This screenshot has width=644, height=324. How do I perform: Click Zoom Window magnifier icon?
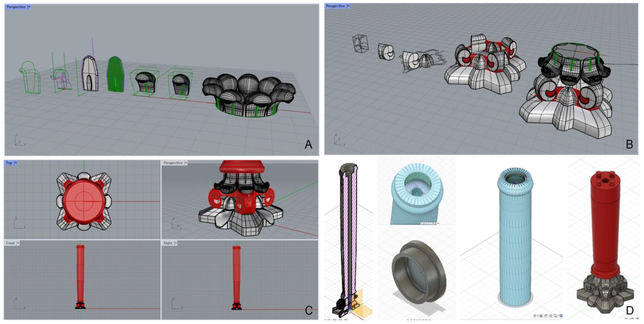(x=555, y=316)
